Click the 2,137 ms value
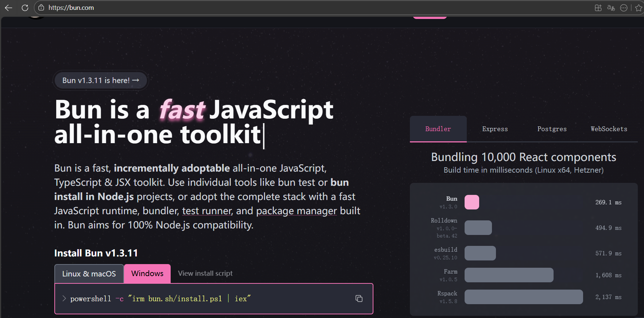The height and width of the screenshot is (318, 644). (x=608, y=297)
